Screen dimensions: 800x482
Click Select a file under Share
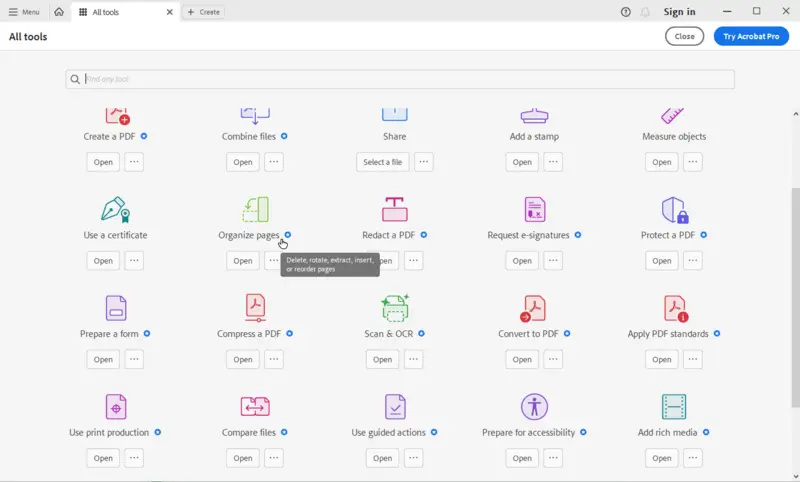[x=383, y=162]
